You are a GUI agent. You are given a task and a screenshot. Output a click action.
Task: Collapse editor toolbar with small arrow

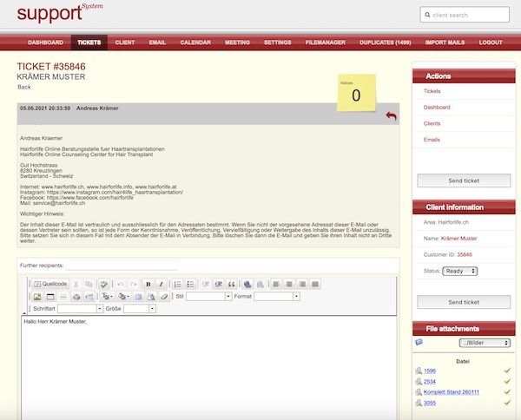24,313
